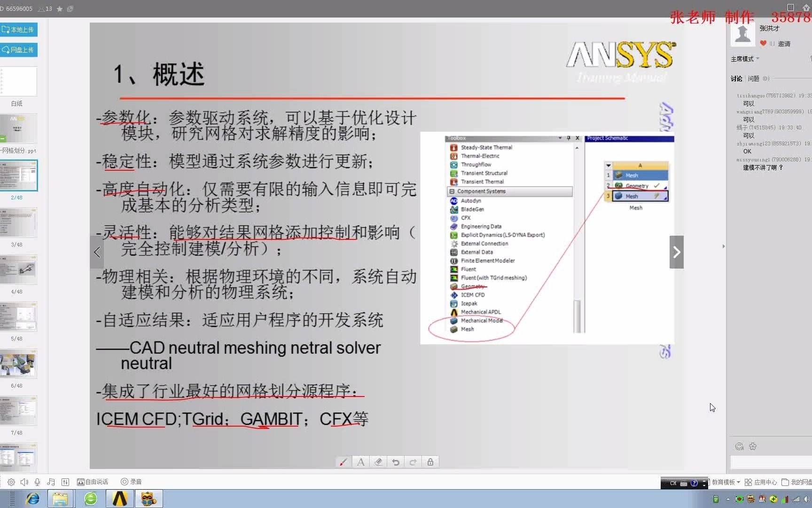Click the language bar keyboard icon

tap(684, 483)
